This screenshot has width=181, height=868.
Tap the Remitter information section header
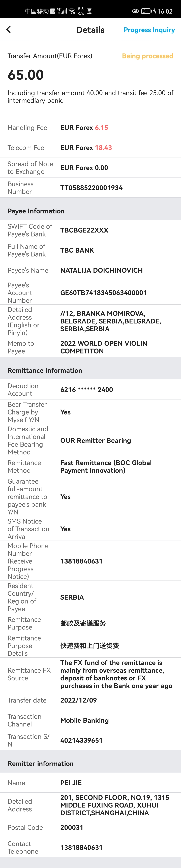point(40,763)
